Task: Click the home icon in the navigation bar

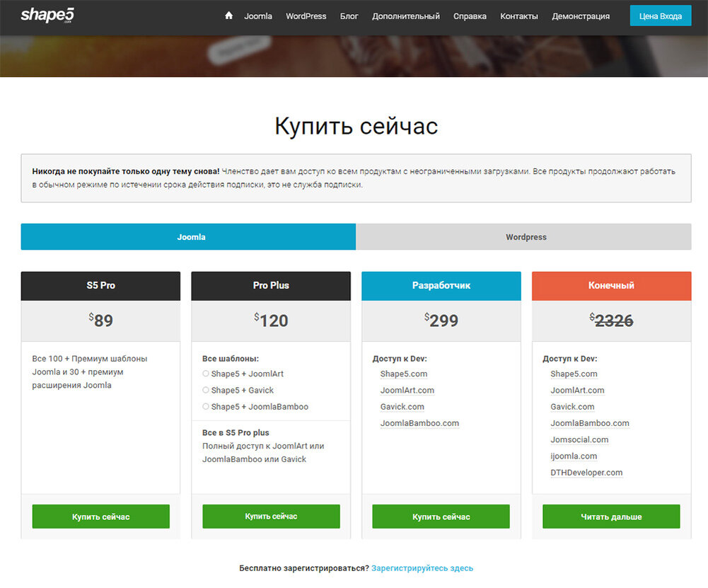Action: tap(228, 15)
